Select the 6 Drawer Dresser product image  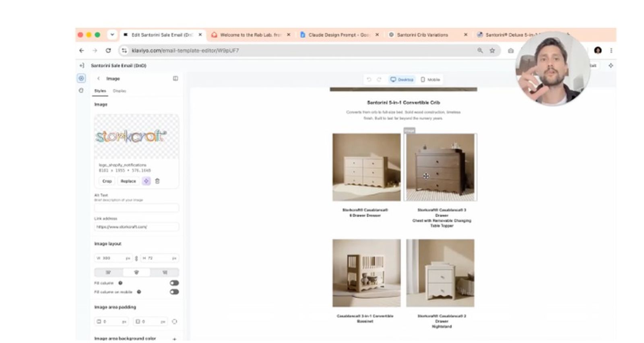(x=366, y=167)
